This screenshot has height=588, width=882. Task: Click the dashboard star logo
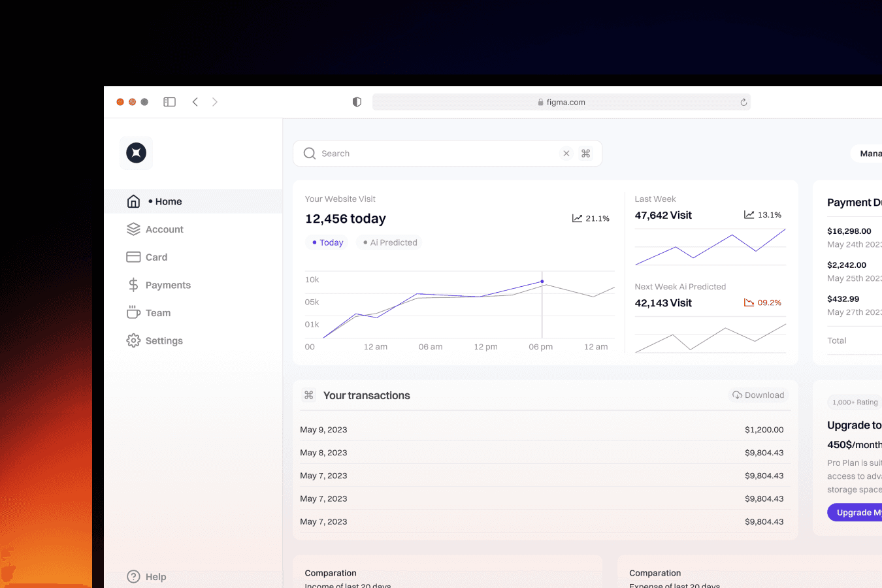[136, 153]
